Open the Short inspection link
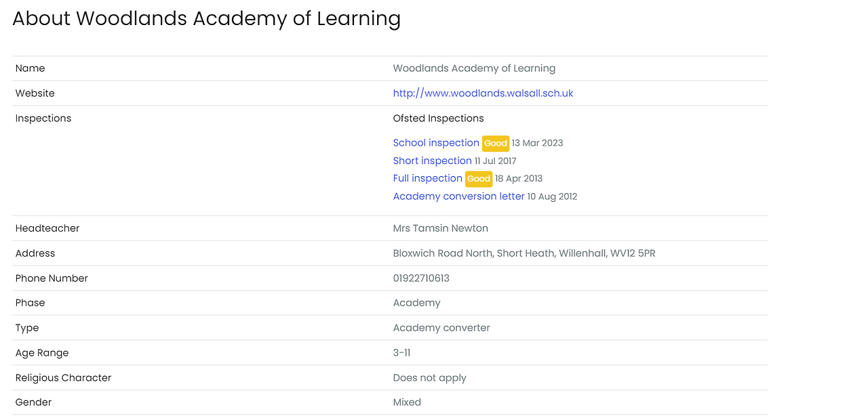This screenshot has width=868, height=416. pos(432,161)
